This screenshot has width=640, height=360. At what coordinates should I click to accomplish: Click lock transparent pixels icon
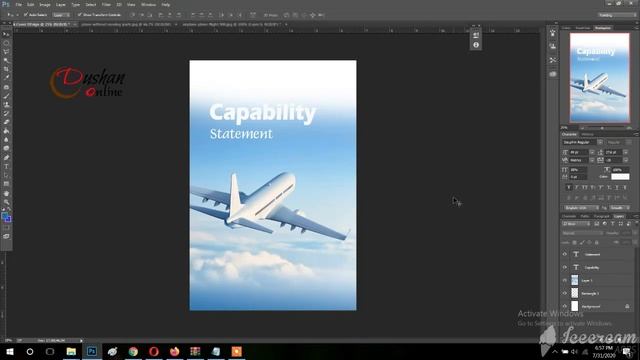(x=575, y=242)
